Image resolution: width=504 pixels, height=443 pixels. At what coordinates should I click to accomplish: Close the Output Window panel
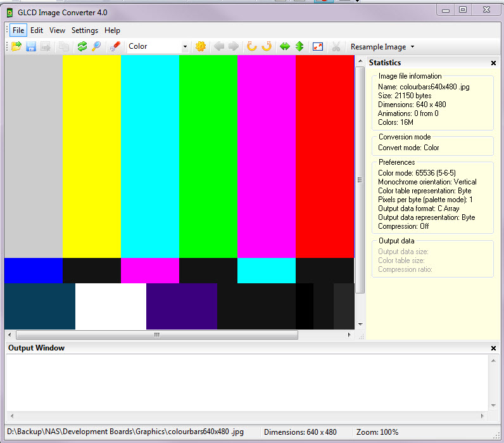[493, 348]
